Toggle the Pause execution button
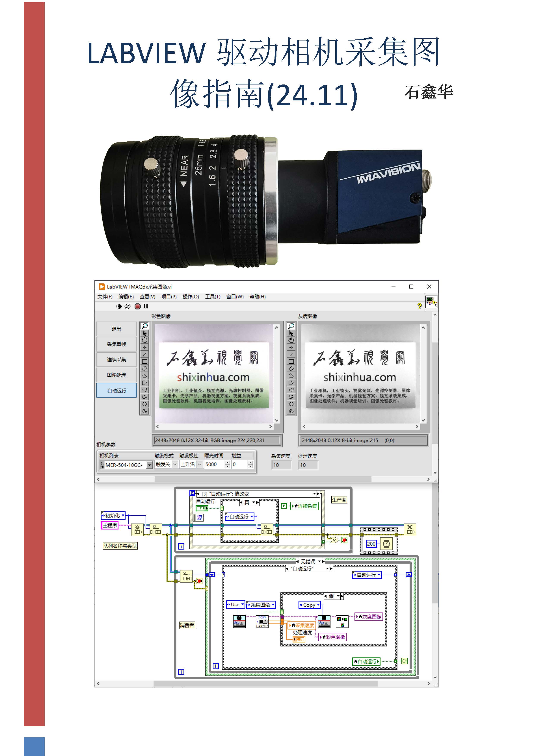This screenshot has width=535, height=756. (x=146, y=306)
